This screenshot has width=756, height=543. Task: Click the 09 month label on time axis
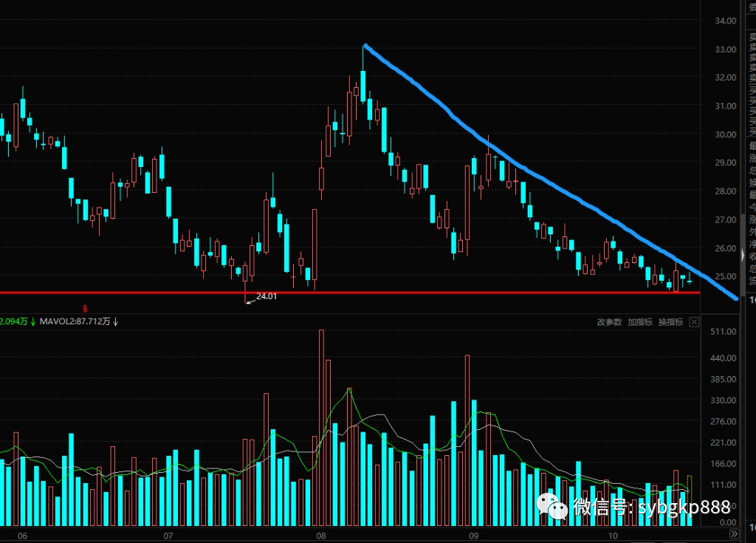[473, 536]
